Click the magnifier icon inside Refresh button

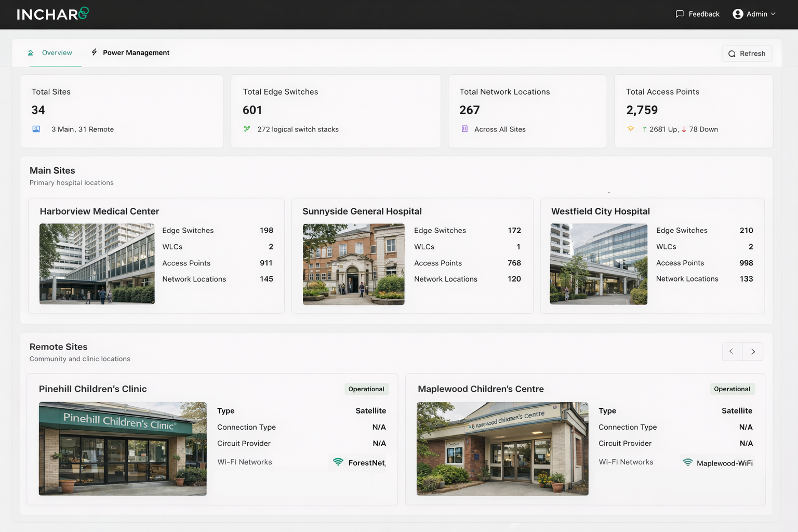(732, 54)
